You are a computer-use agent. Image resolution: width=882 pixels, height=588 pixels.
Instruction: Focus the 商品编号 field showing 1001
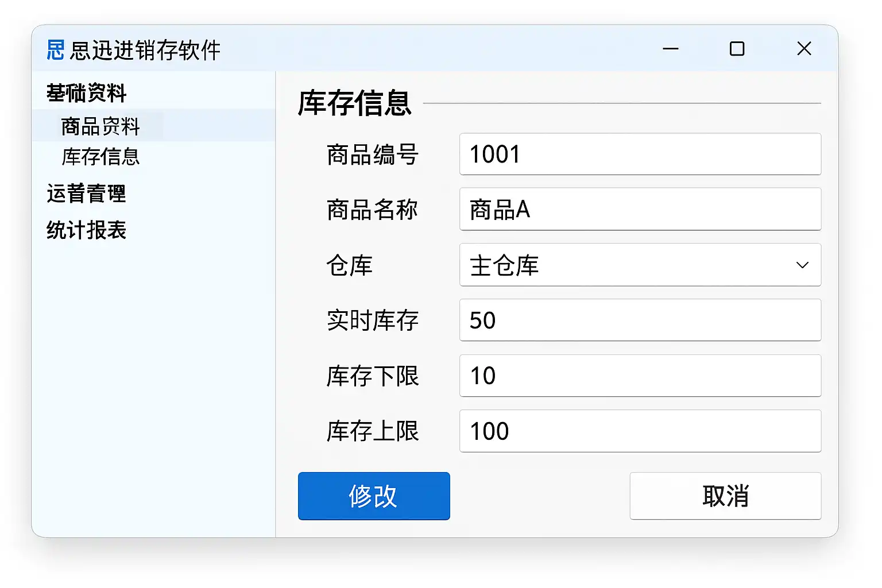640,154
